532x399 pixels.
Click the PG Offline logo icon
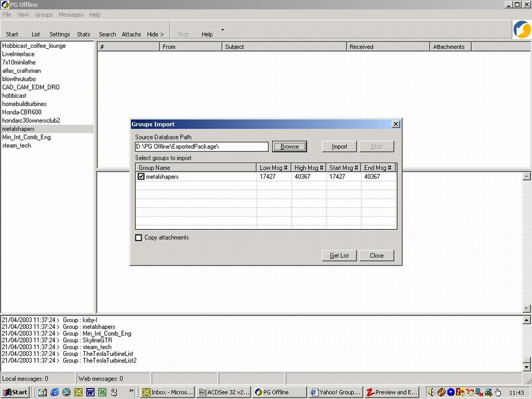point(522,29)
